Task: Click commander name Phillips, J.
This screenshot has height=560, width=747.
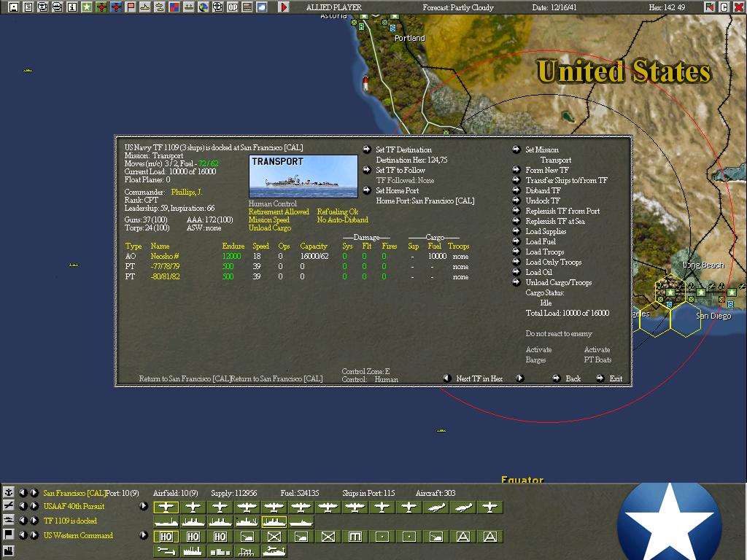Action: tap(187, 192)
